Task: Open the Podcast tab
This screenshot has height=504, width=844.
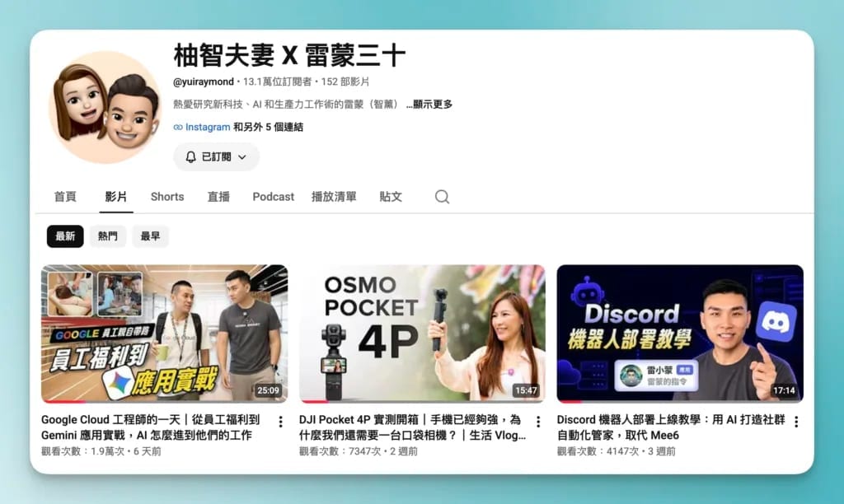Action: click(274, 197)
